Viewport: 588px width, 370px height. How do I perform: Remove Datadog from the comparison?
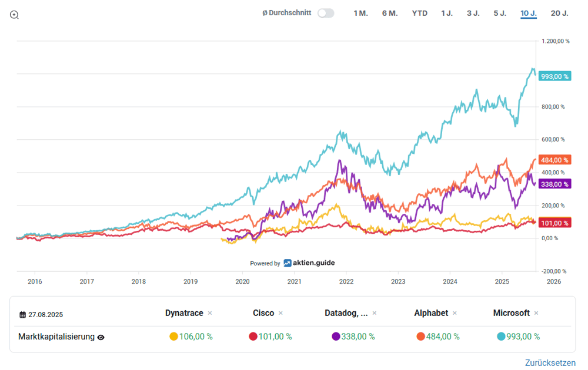tap(374, 313)
